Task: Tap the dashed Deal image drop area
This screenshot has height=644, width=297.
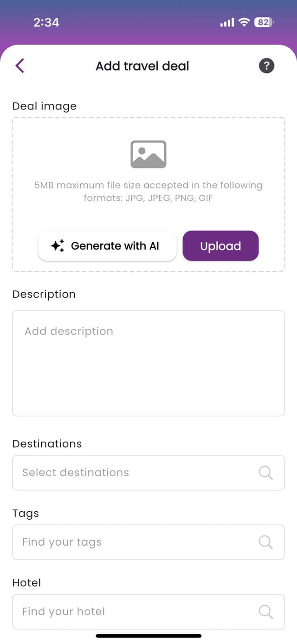Action: tap(148, 194)
